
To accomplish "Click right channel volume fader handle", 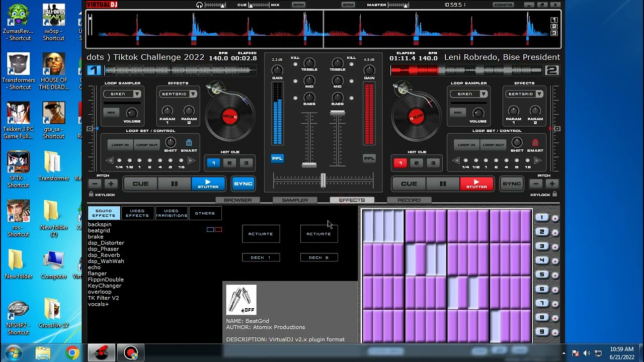I will coord(338,113).
